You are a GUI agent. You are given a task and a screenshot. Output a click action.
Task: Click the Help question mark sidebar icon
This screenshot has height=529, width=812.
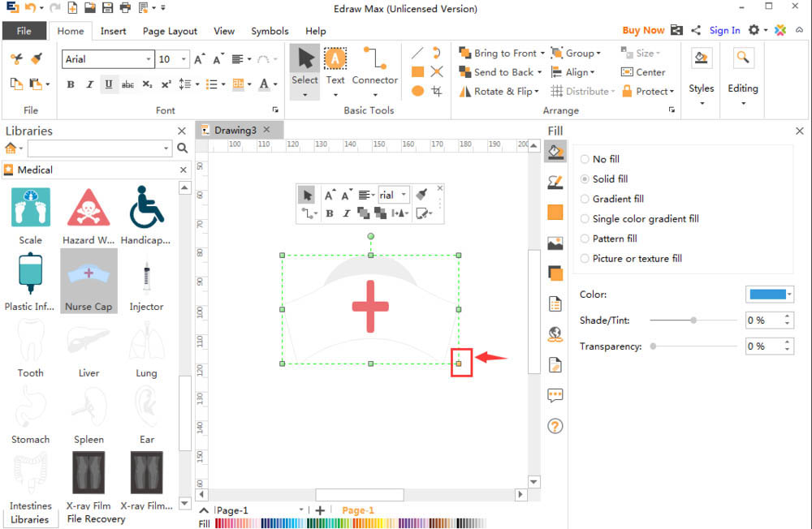point(555,426)
